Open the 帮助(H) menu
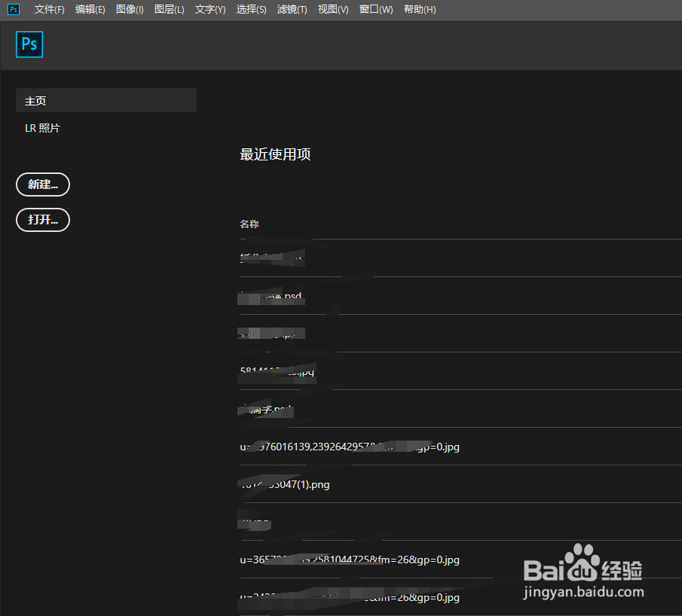The width and height of the screenshot is (682, 616). click(x=419, y=9)
